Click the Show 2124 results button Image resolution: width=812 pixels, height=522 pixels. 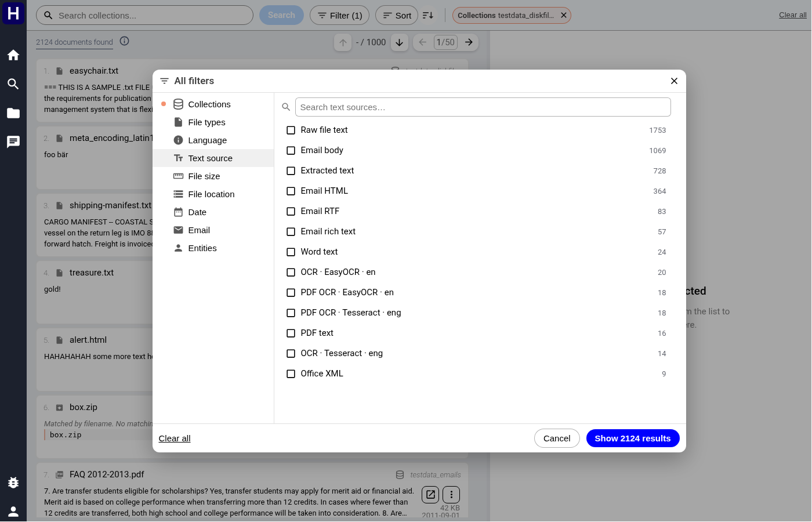pos(633,438)
